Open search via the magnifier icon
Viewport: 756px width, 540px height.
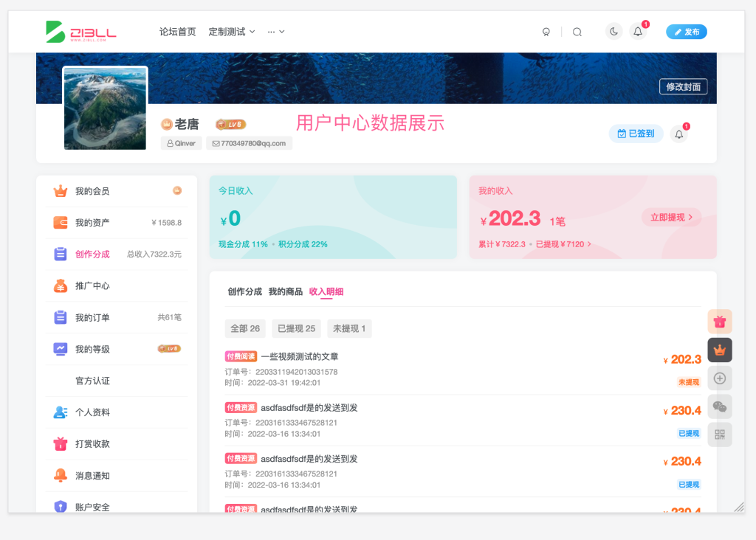point(577,32)
